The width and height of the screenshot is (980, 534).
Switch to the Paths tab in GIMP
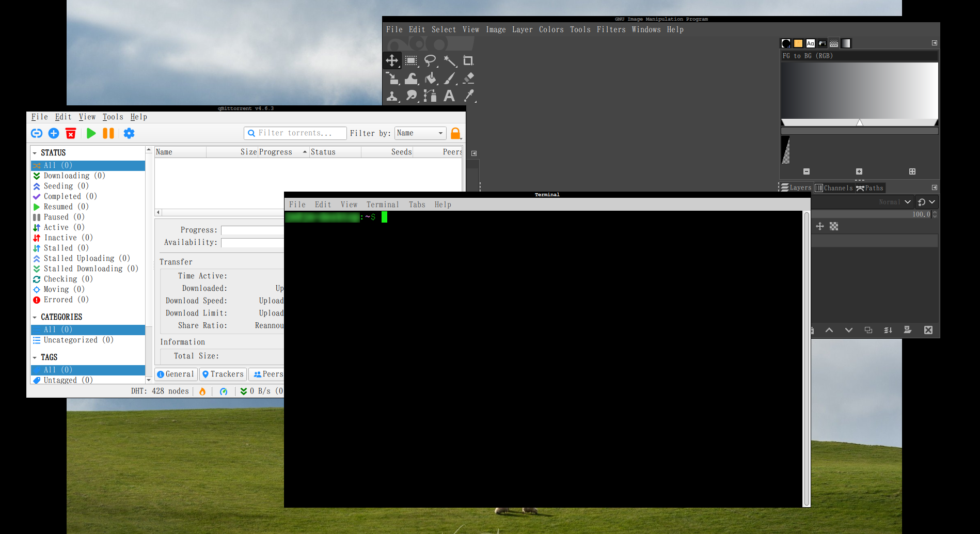click(870, 188)
